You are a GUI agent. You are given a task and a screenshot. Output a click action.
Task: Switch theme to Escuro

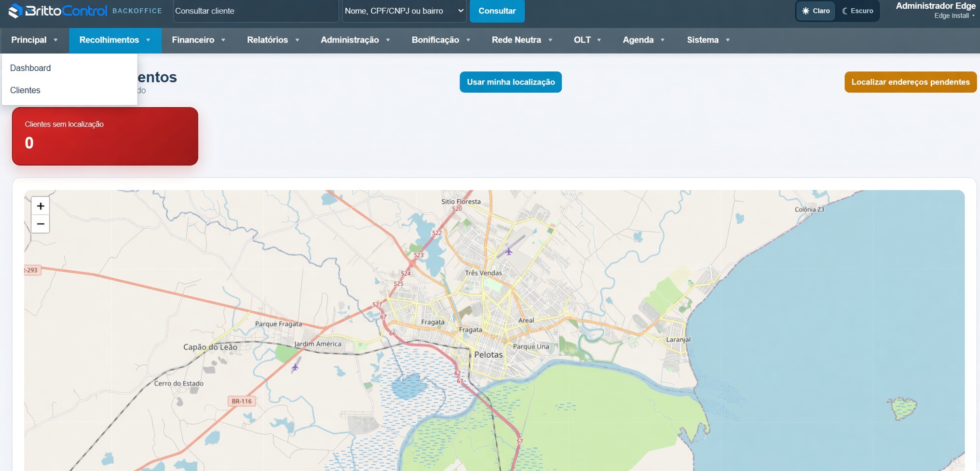[857, 11]
